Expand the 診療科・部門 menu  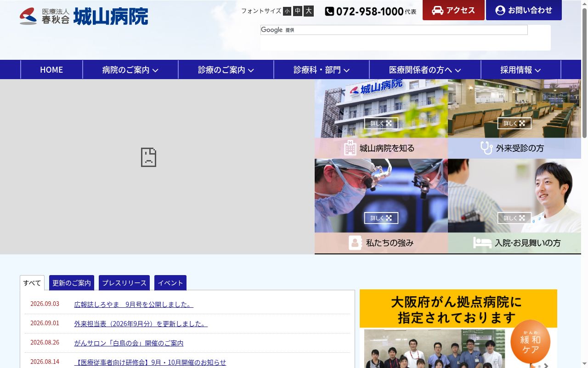click(322, 69)
